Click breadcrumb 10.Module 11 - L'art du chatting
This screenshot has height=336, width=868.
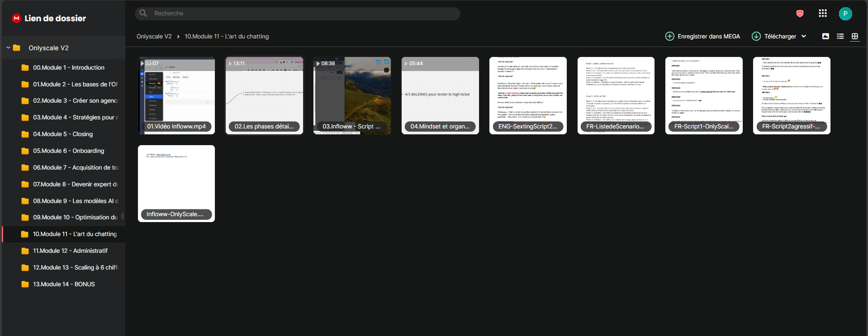pyautogui.click(x=227, y=36)
